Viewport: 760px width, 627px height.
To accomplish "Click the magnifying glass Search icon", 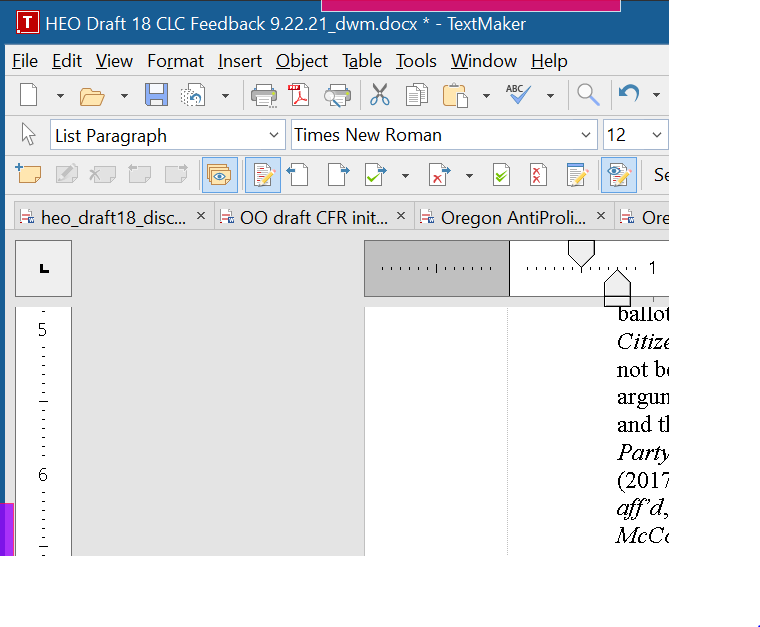I will click(588, 96).
